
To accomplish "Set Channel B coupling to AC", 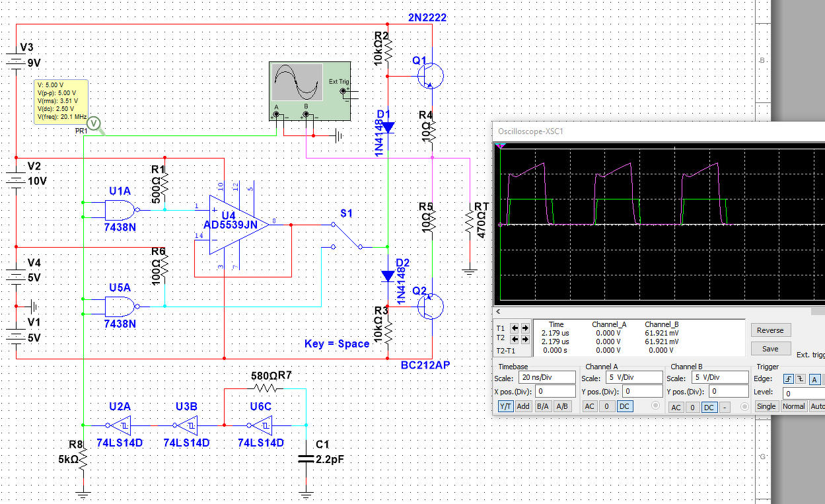I will 676,407.
